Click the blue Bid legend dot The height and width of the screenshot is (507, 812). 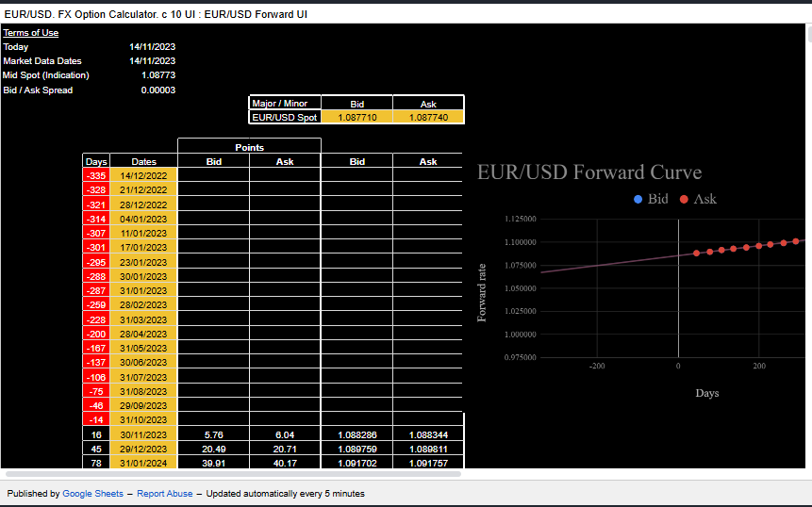click(x=638, y=199)
